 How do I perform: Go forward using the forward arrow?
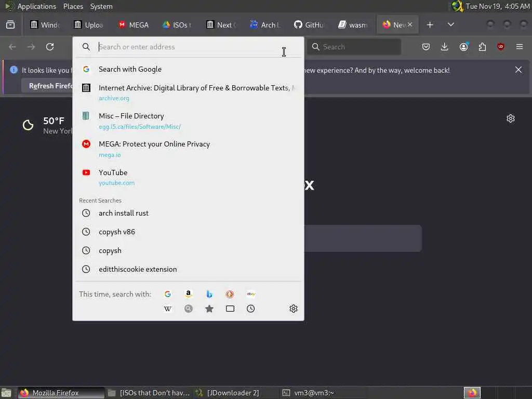pyautogui.click(x=31, y=47)
